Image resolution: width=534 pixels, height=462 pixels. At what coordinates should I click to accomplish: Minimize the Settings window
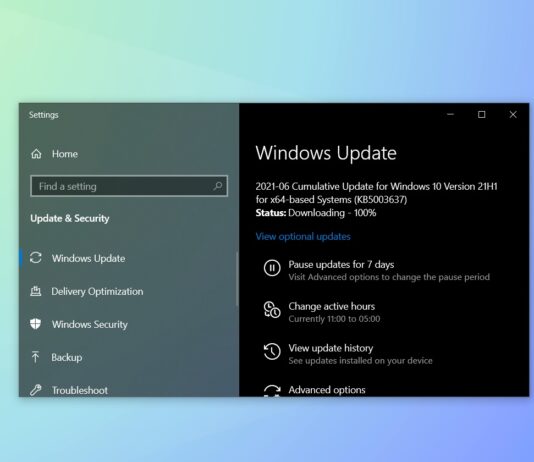point(450,114)
